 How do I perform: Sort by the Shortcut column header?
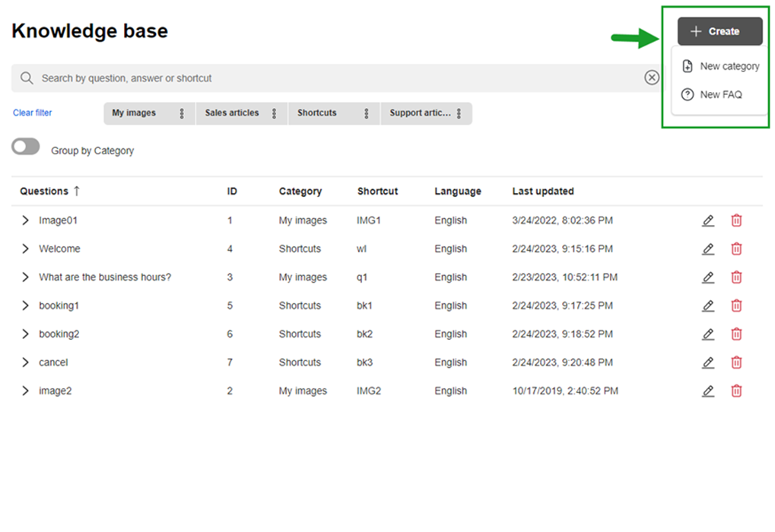(x=378, y=192)
